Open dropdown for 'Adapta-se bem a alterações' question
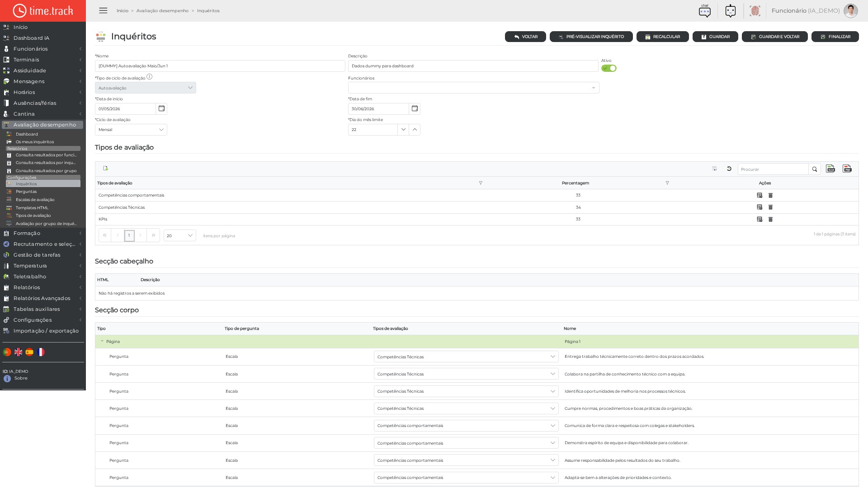This screenshot has width=868, height=488. [x=466, y=477]
